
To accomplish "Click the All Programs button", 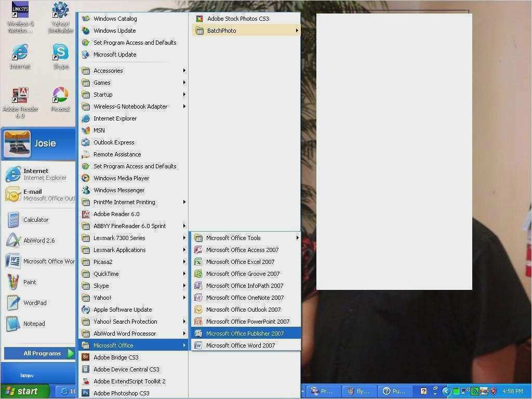I will tap(42, 353).
